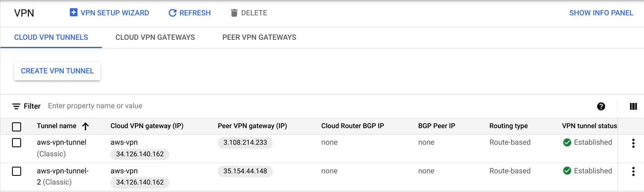This screenshot has width=644, height=192.
Task: Click the Filter lines icon
Action: click(17, 106)
